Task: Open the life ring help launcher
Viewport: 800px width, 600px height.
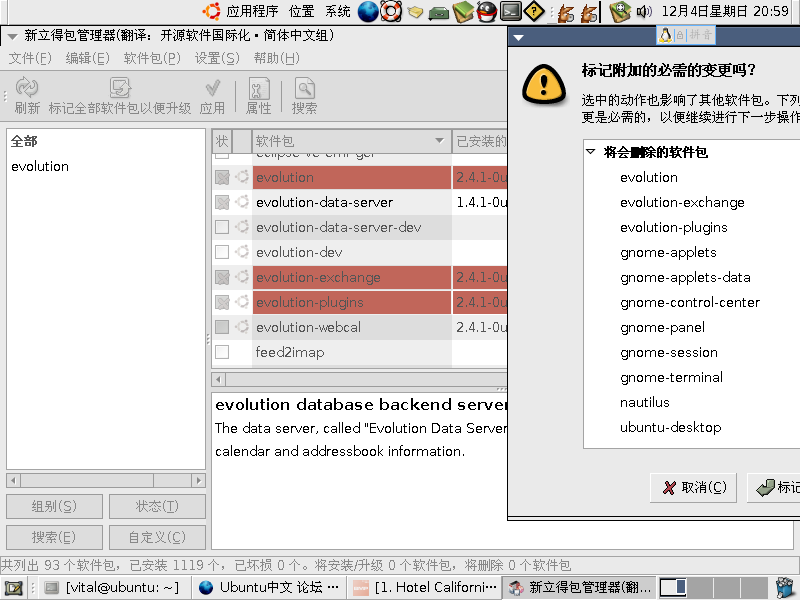Action: (x=391, y=11)
